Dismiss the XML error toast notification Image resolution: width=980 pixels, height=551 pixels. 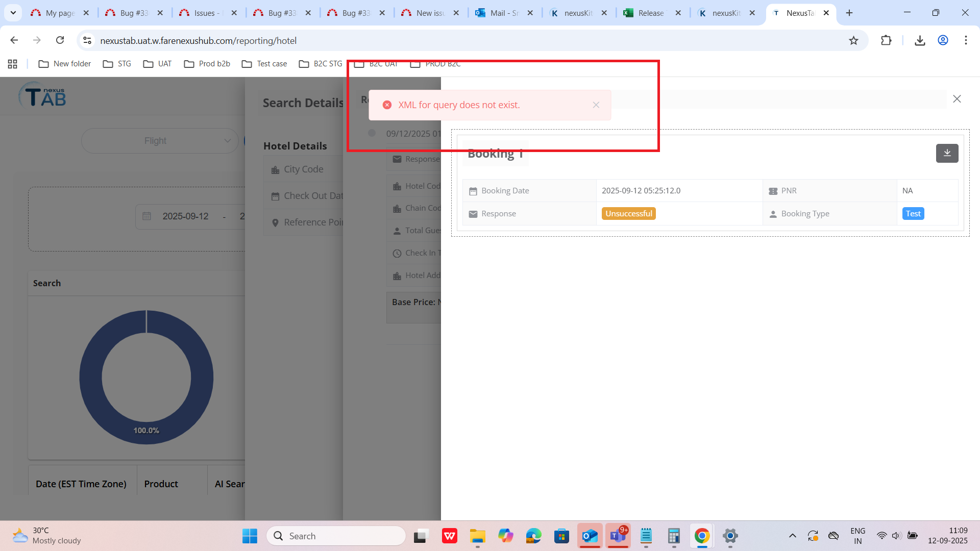click(596, 105)
